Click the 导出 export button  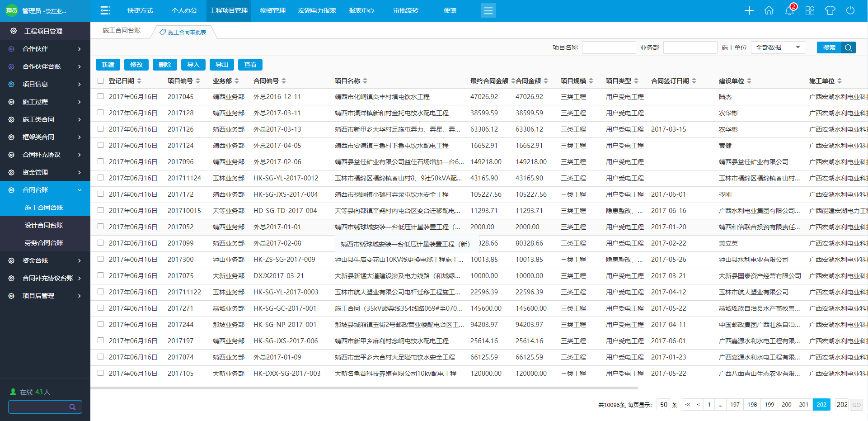[222, 65]
